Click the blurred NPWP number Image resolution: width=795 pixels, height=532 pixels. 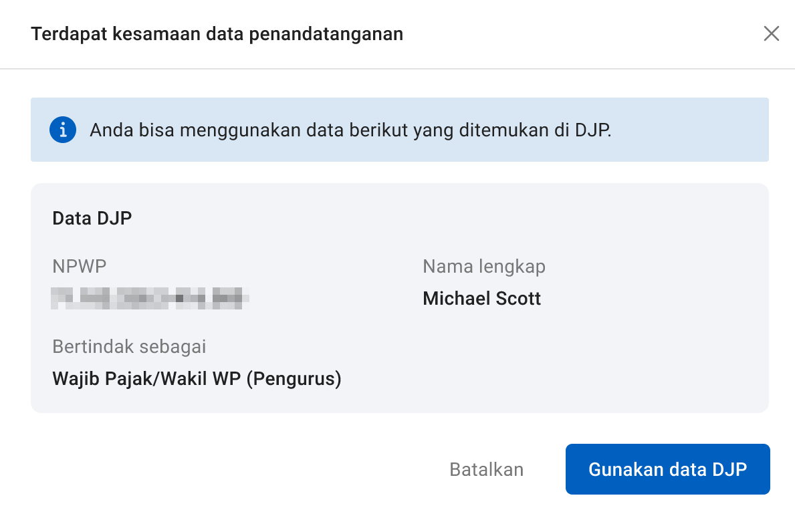[151, 297]
